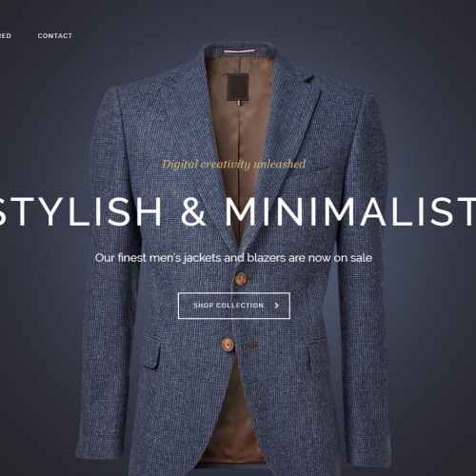Click the small striped tab beneath the leather patch
Screen dimensions: 476x476
click(239, 104)
